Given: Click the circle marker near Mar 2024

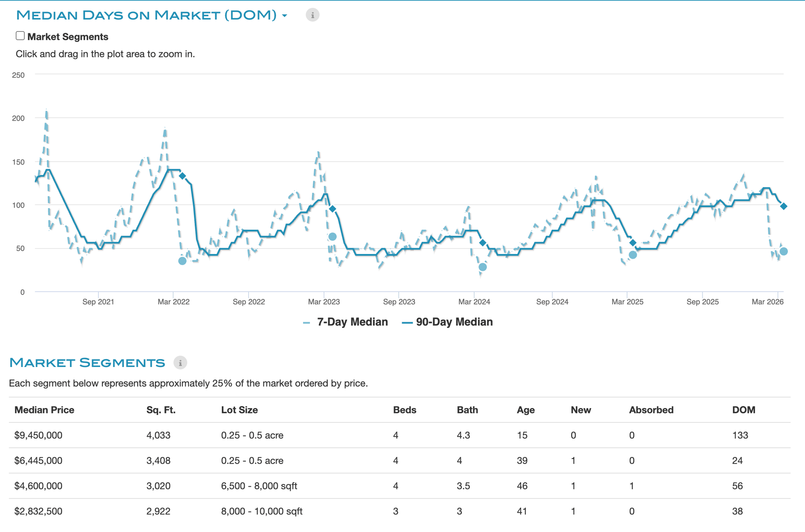Looking at the screenshot, I should point(483,267).
